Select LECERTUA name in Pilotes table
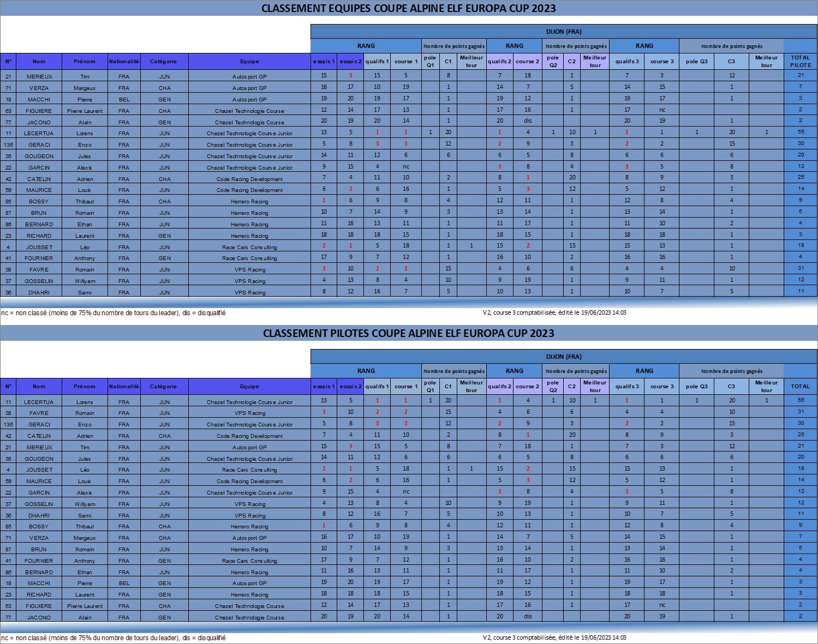 tap(39, 402)
